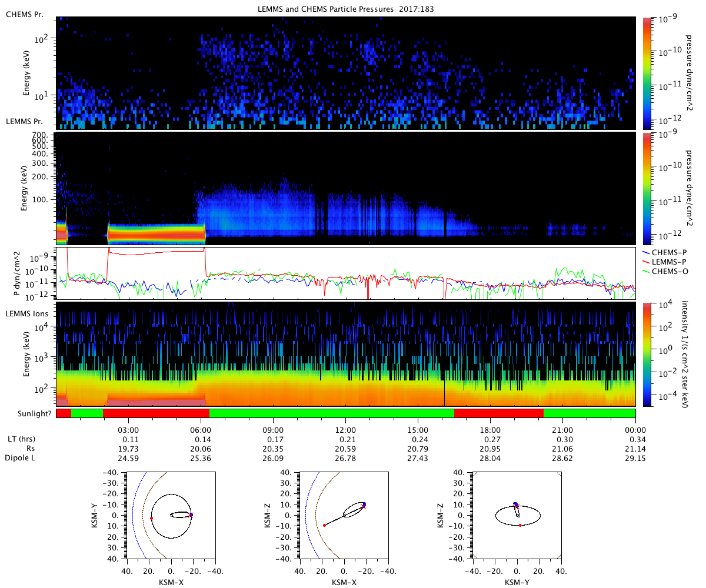Click the 00:00 time tick label
Image resolution: width=706 pixels, height=588 pixels.
click(x=635, y=430)
